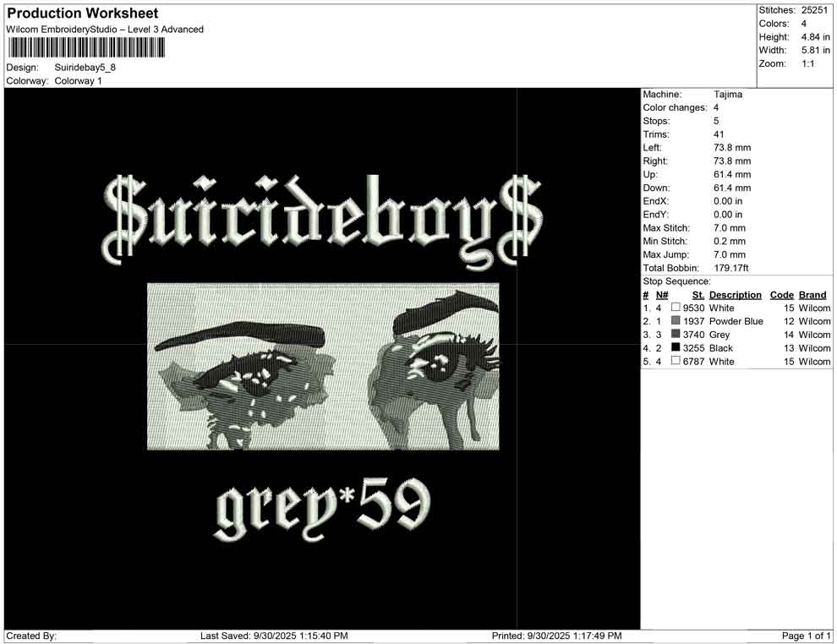Click stitch count "3740" for Grey
This screenshot has height=644, width=837.
pyautogui.click(x=693, y=335)
